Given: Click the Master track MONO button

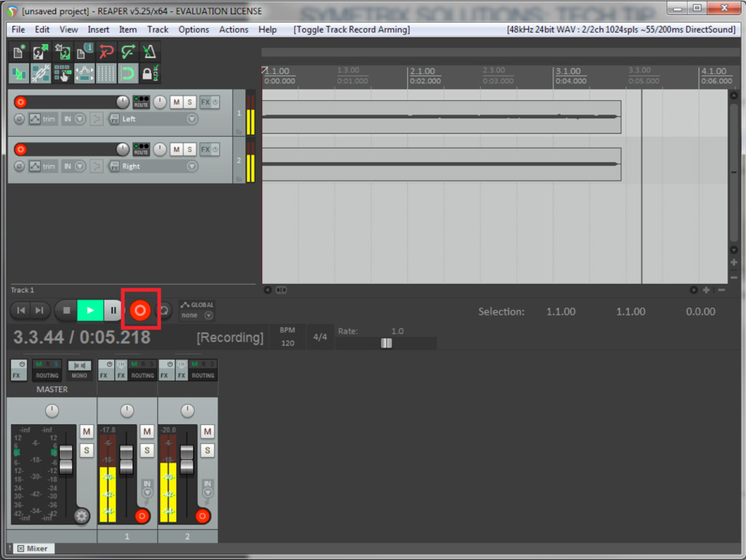Looking at the screenshot, I should [79, 370].
